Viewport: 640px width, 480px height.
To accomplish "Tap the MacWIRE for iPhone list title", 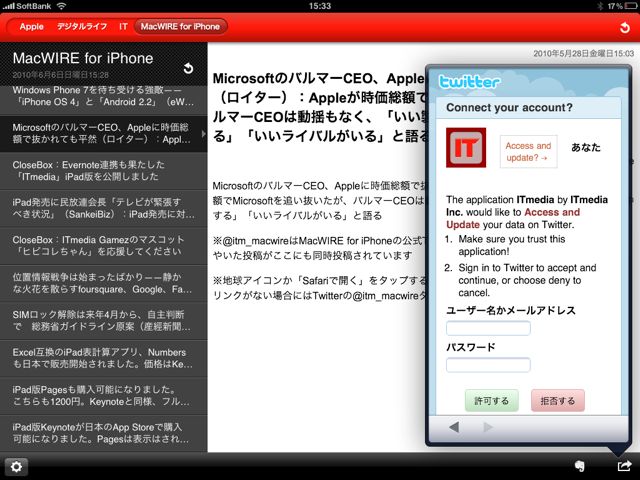I will (83, 58).
